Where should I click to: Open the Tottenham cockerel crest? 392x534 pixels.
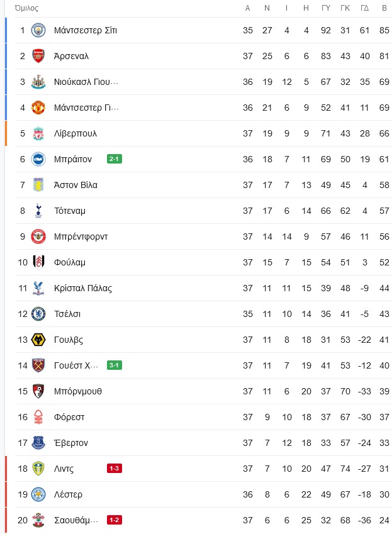tap(38, 211)
